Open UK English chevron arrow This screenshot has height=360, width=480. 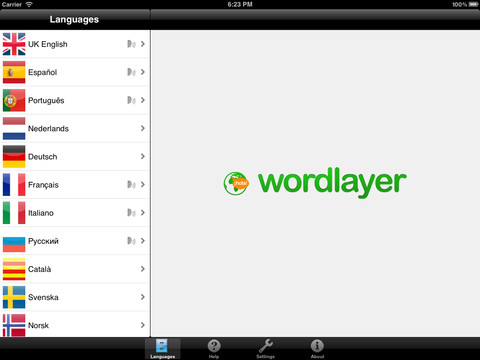pos(143,44)
